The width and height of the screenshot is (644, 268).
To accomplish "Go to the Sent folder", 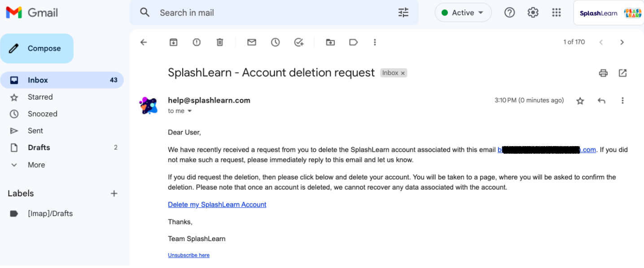I will (35, 131).
